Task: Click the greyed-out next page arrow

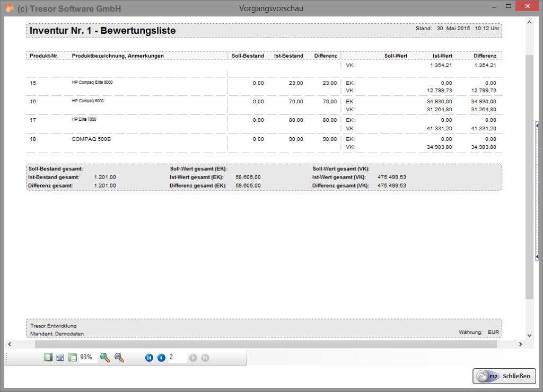Action: pyautogui.click(x=193, y=358)
